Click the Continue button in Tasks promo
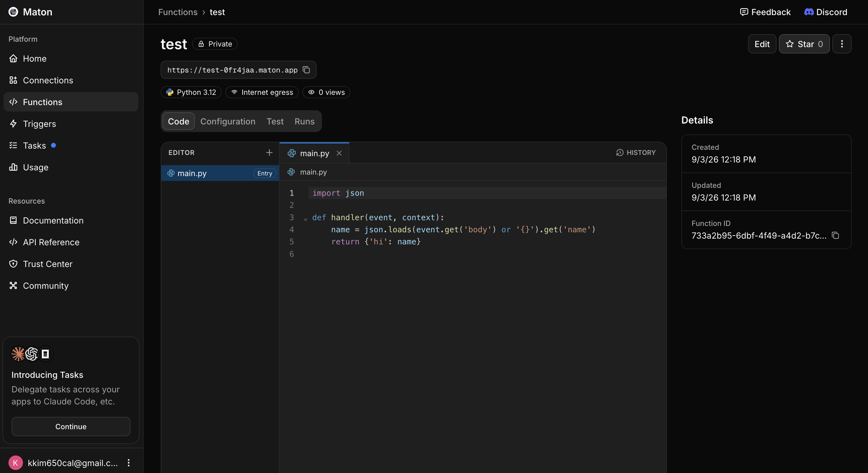The width and height of the screenshot is (868, 473). pyautogui.click(x=71, y=426)
